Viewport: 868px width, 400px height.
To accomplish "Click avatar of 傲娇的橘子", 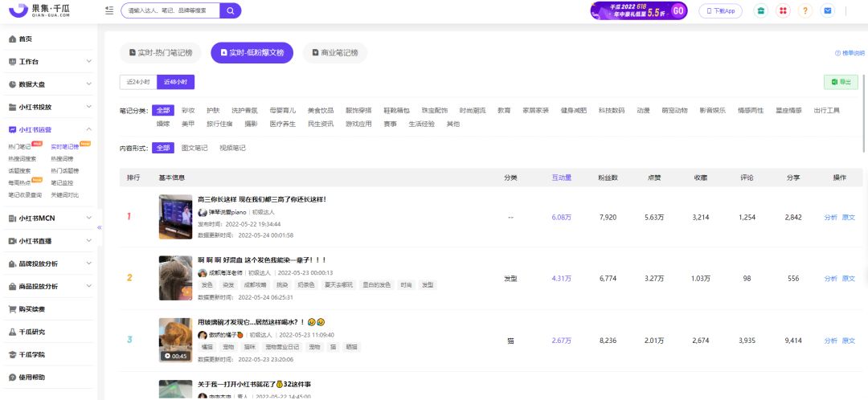I will click(203, 335).
